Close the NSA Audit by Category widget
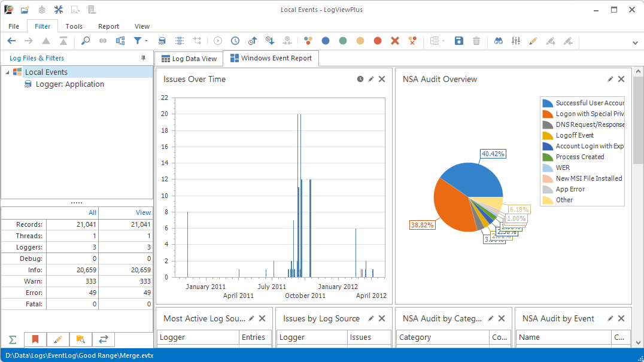644x362 pixels. 502,318
